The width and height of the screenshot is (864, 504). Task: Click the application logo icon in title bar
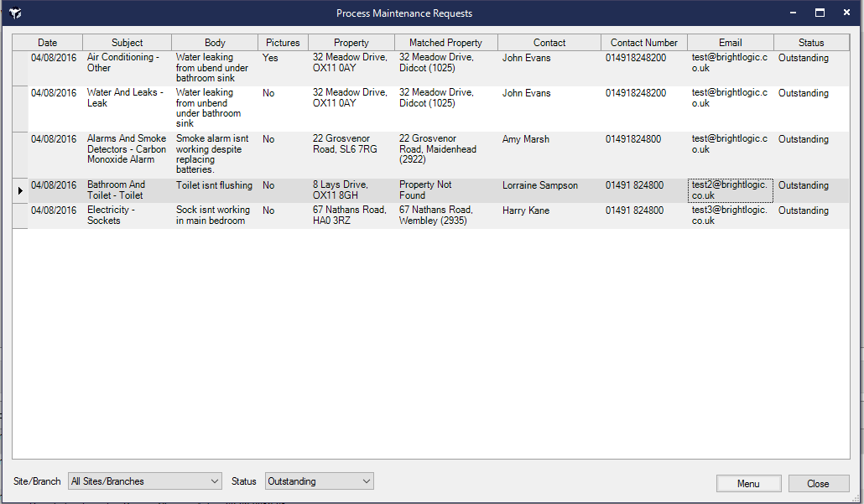click(15, 13)
